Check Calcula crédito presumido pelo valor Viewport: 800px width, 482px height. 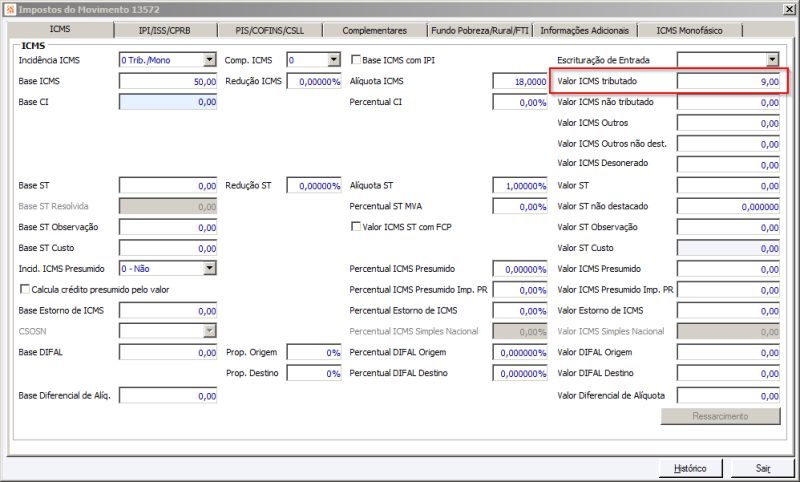24,289
